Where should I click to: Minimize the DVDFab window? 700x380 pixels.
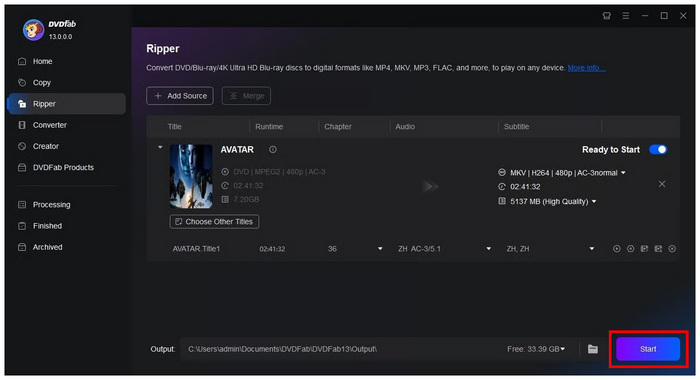(x=645, y=16)
